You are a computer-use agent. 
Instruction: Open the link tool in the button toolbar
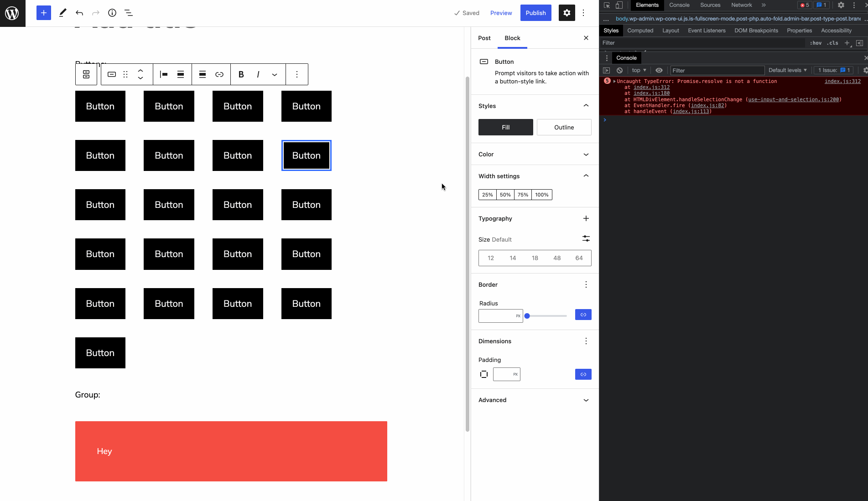219,74
